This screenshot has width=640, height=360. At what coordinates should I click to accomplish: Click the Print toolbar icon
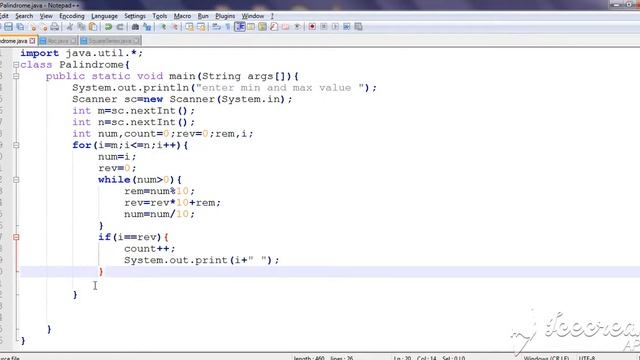point(55,27)
